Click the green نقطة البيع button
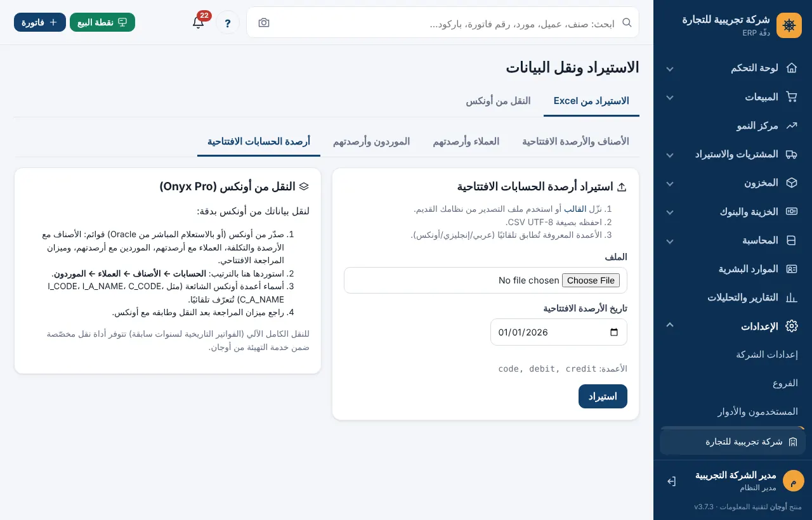This screenshot has width=812, height=520. pyautogui.click(x=102, y=22)
